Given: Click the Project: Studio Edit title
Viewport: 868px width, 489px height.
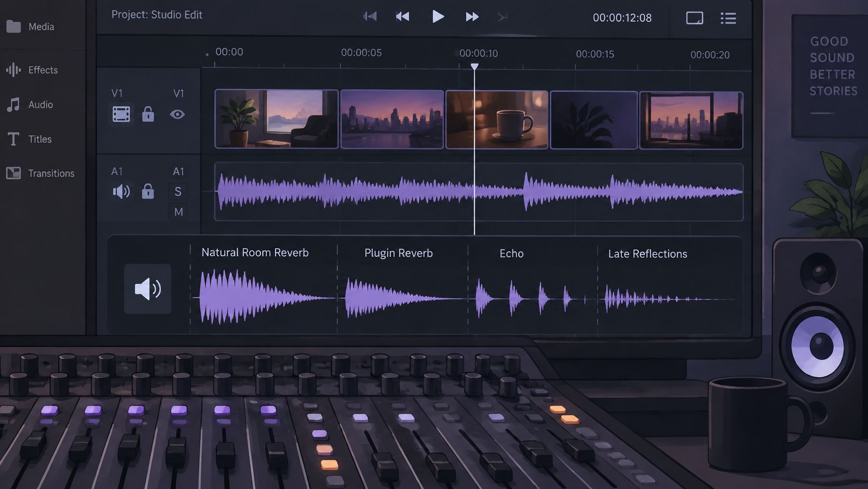Looking at the screenshot, I should pyautogui.click(x=157, y=15).
